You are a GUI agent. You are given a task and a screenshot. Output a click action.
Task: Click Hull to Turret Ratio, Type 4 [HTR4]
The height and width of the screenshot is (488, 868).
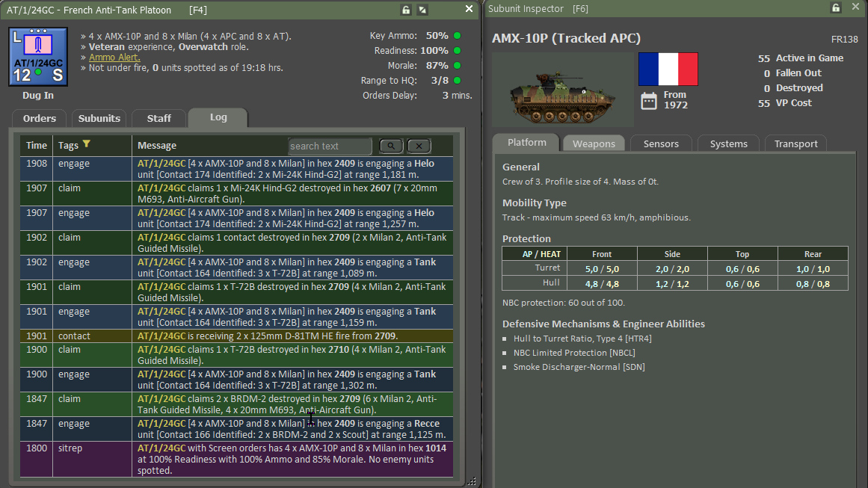coord(582,338)
